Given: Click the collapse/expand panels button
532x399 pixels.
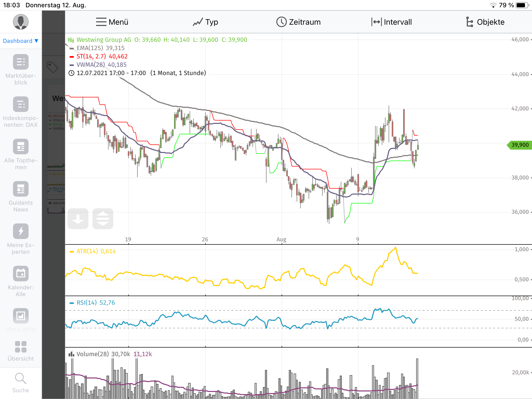Looking at the screenshot, I should pos(103,219).
